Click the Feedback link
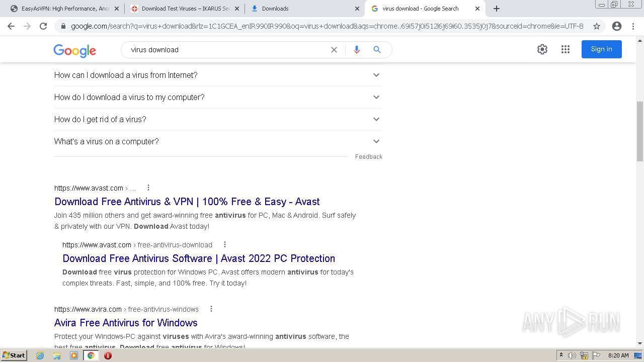This screenshot has width=644, height=362. coord(369,157)
